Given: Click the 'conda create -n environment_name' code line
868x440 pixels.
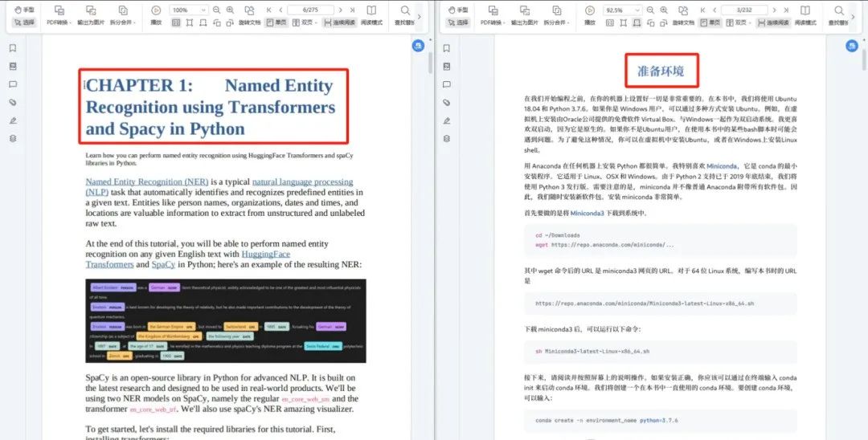Looking at the screenshot, I should 607,421.
